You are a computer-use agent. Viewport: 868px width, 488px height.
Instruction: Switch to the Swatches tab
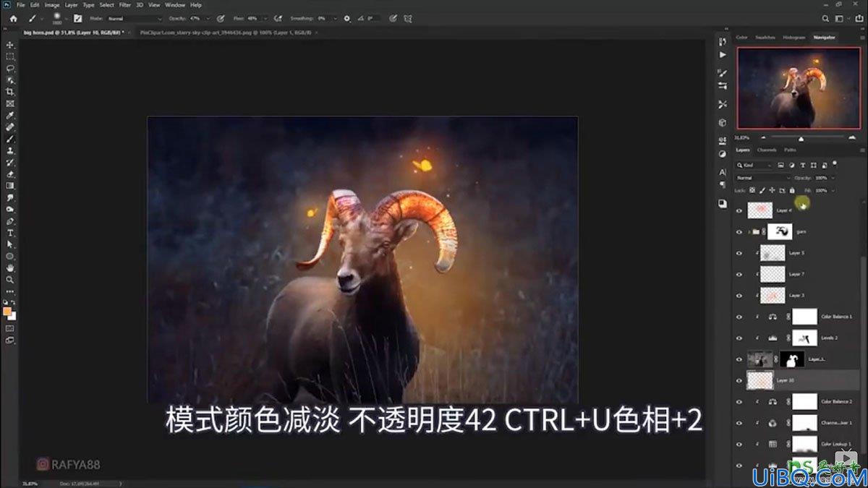click(x=765, y=37)
